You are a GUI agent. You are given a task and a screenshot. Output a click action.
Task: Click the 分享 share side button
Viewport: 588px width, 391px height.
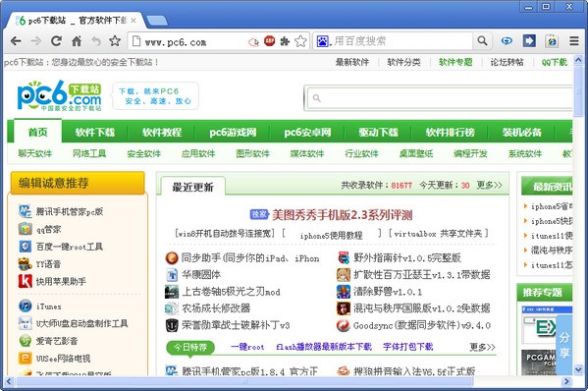pos(564,345)
